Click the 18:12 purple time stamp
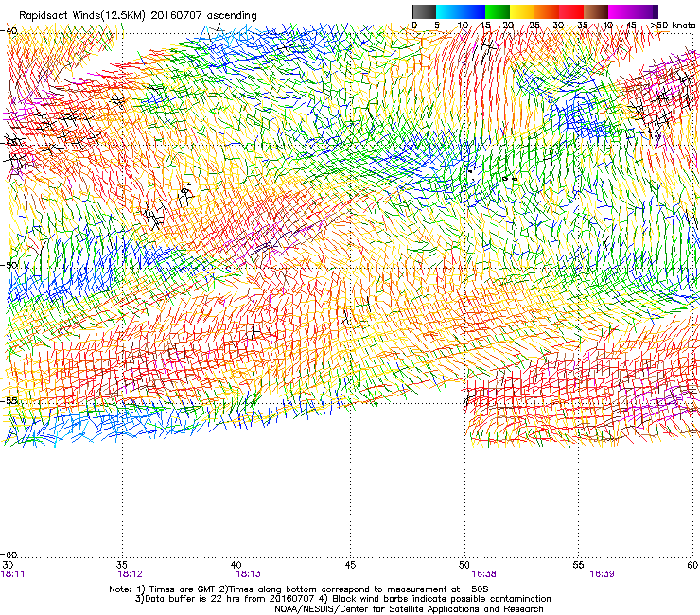Viewport: 700px width, 615px height. tap(130, 574)
